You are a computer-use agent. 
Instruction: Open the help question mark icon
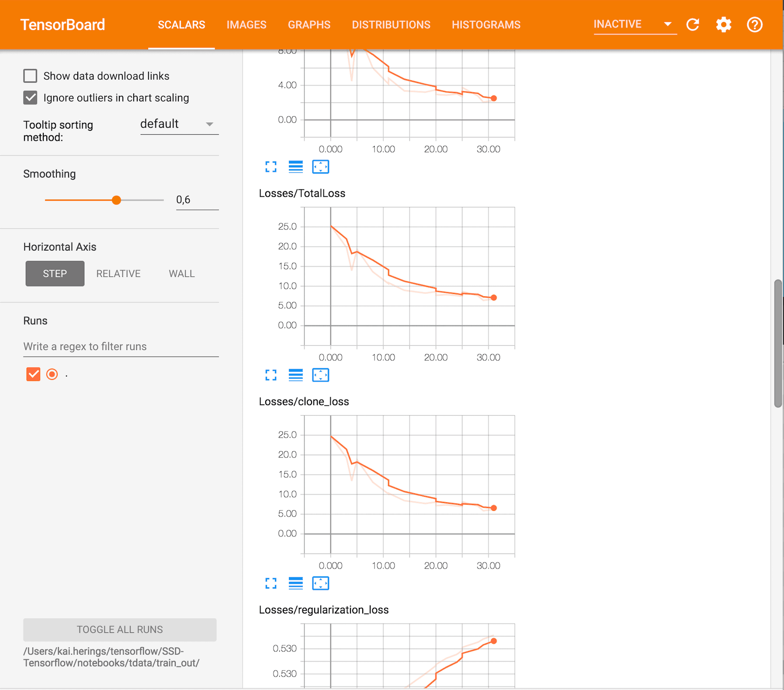754,24
